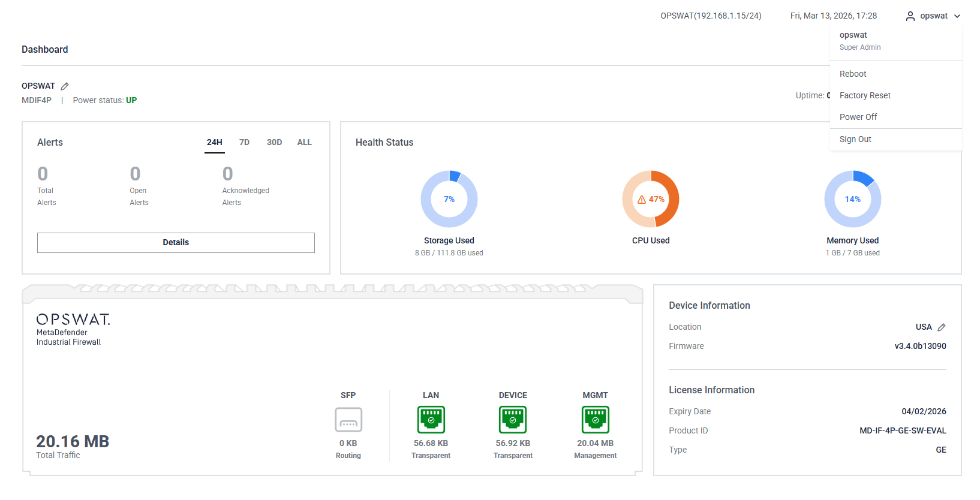Viewport: 980px width, 500px height.
Task: Open the alerts Details button
Action: pyautogui.click(x=176, y=243)
